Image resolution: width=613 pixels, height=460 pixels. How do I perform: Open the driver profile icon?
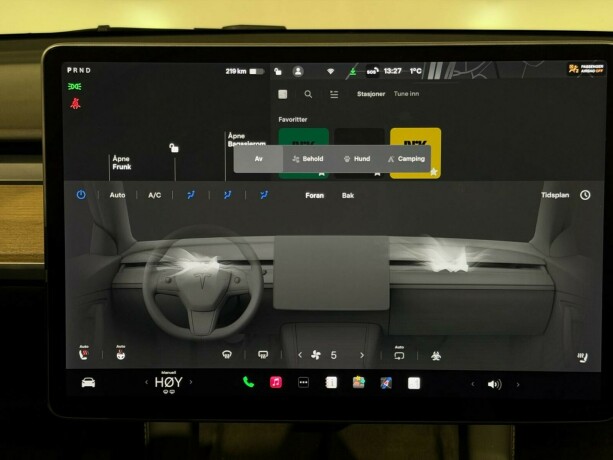298,71
